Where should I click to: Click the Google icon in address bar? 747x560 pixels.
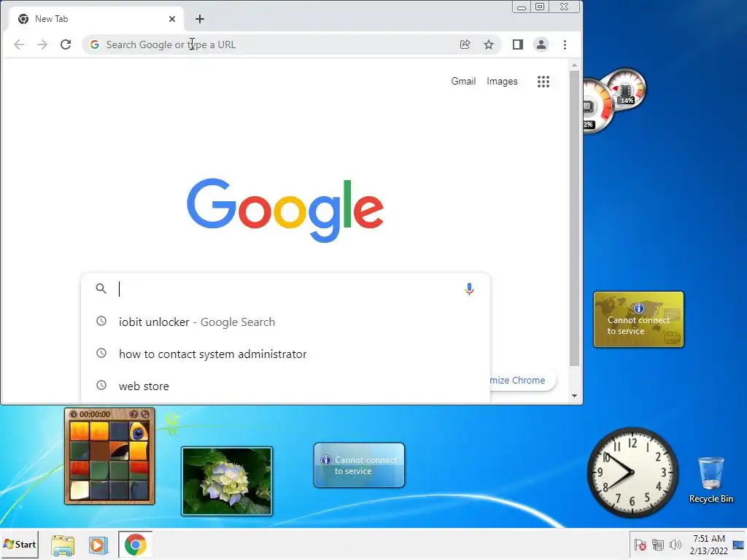click(x=95, y=44)
